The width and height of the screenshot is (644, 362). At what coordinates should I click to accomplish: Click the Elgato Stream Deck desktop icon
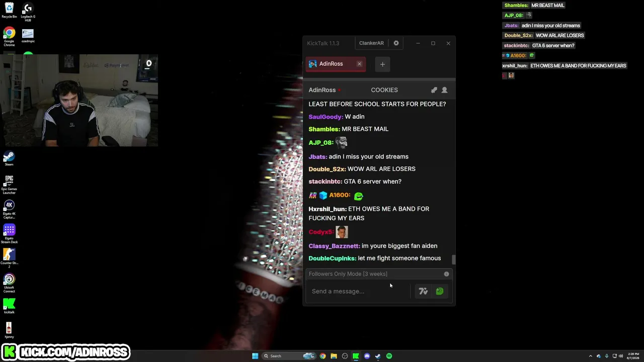click(x=9, y=234)
